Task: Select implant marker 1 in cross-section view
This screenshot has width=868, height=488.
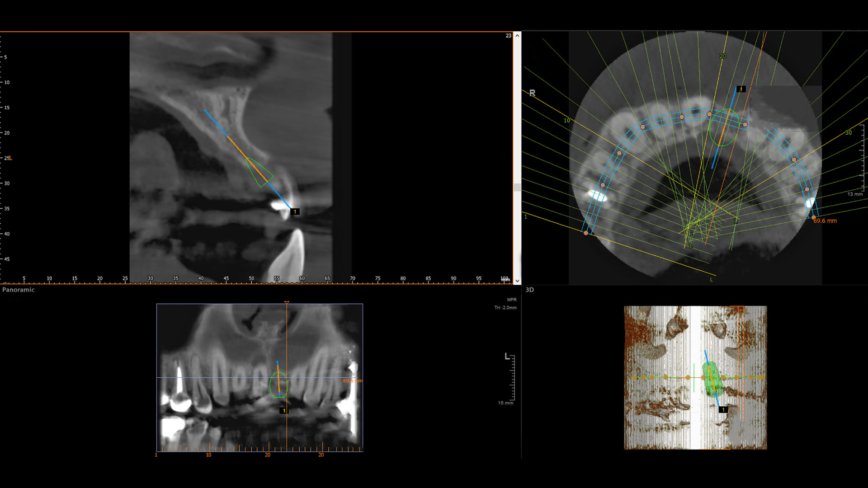Action: point(295,211)
